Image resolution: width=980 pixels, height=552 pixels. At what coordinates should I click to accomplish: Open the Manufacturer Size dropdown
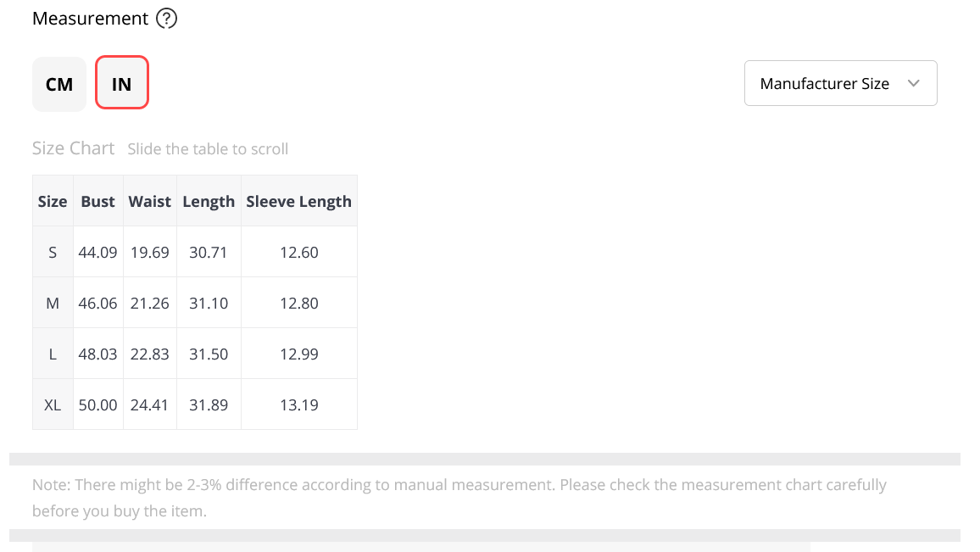click(841, 83)
